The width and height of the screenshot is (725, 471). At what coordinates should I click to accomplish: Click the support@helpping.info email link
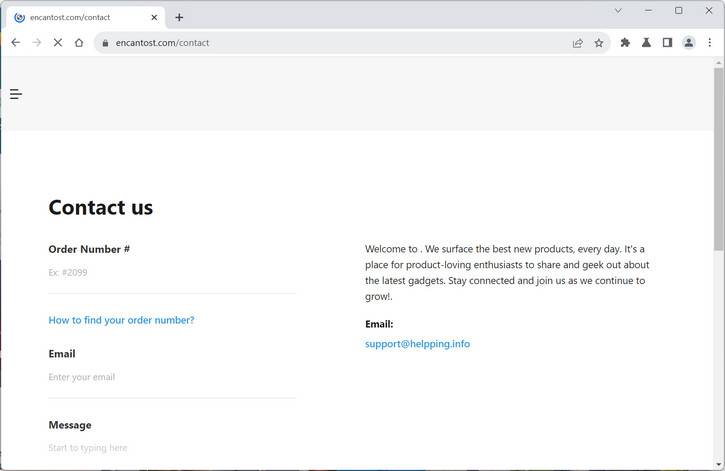point(417,344)
